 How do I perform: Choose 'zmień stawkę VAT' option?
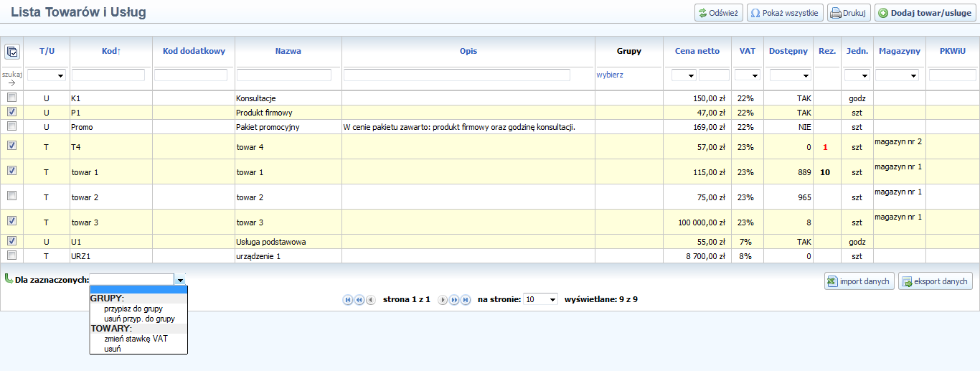[x=136, y=339]
